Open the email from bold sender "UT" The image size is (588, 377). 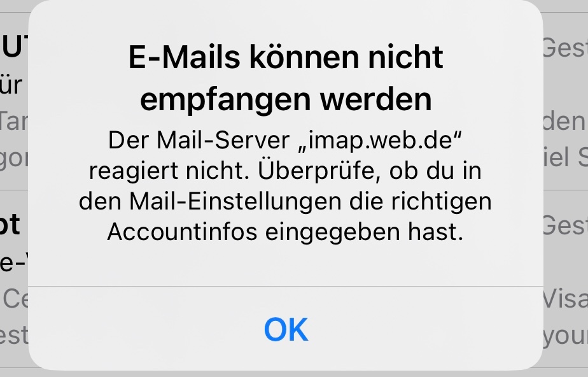pos(14,47)
